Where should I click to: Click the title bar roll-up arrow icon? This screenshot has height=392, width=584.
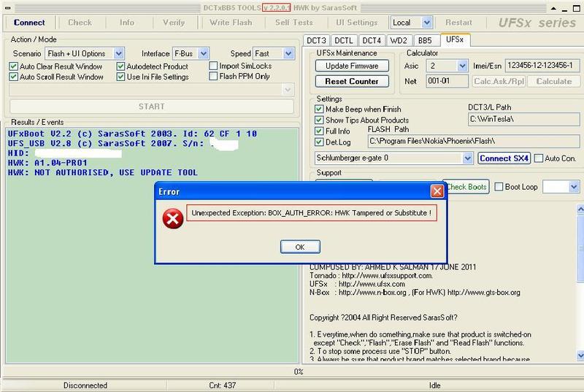pyautogui.click(x=554, y=8)
